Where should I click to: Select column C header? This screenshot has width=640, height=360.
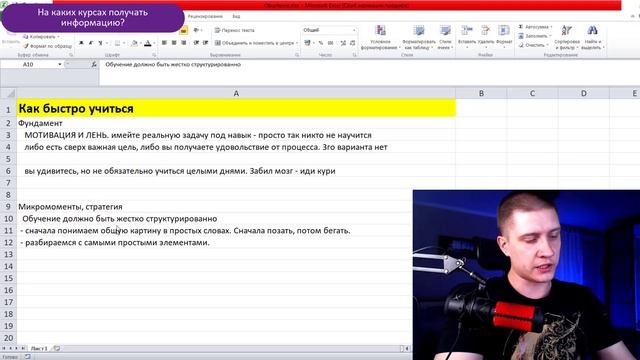coord(532,93)
